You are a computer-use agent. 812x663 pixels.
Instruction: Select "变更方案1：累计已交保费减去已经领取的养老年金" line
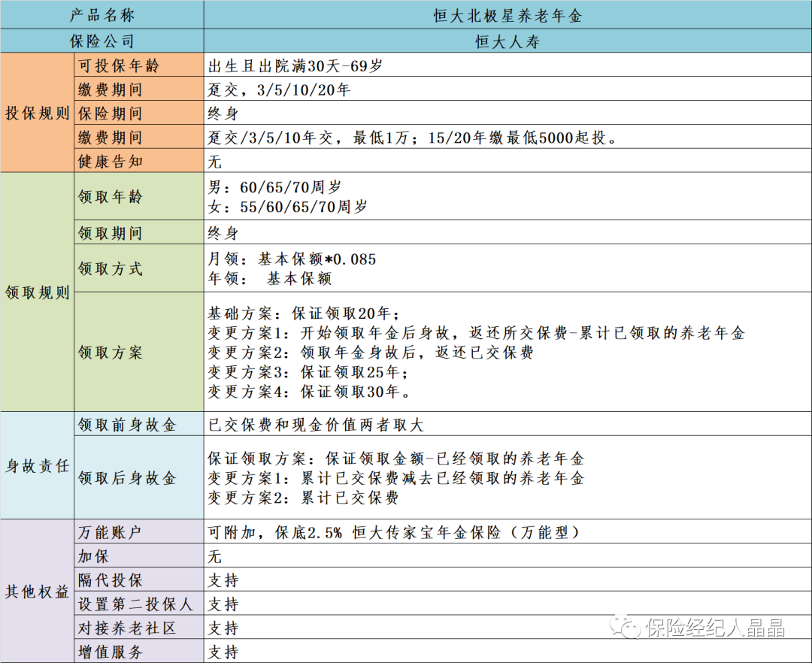click(x=396, y=478)
